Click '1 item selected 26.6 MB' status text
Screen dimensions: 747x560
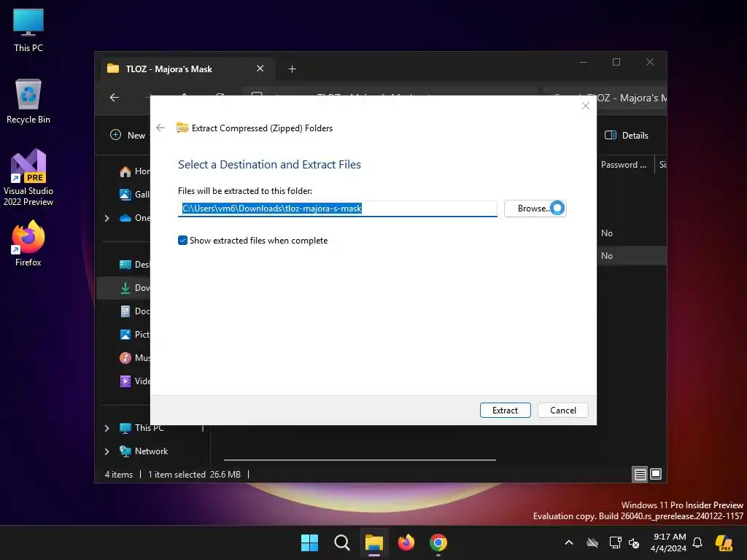(194, 474)
